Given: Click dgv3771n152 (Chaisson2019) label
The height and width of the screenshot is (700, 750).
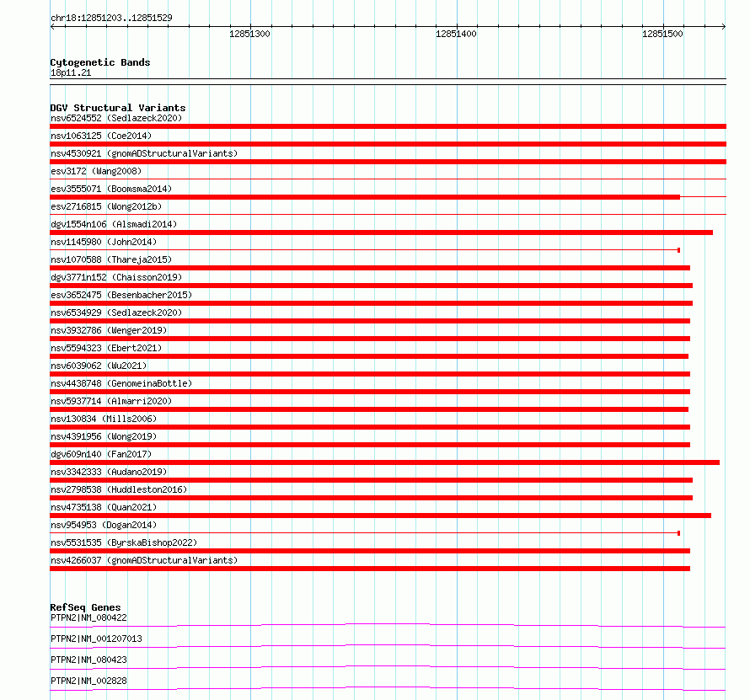Looking at the screenshot, I should click(x=116, y=277).
